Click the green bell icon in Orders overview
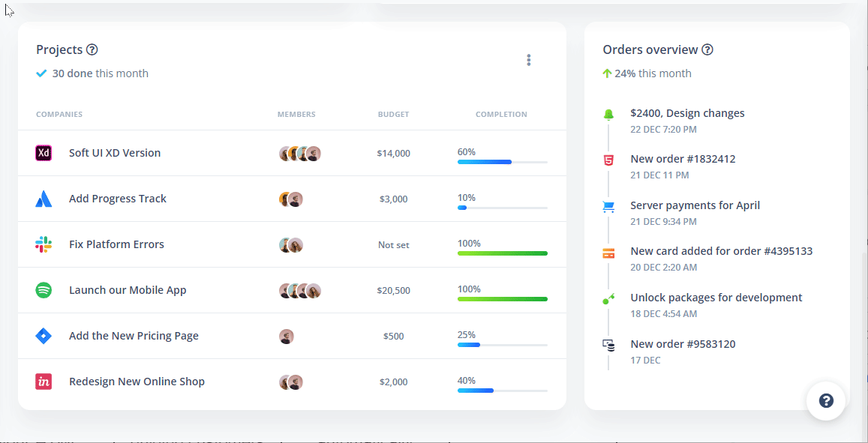This screenshot has height=443, width=868. point(608,114)
